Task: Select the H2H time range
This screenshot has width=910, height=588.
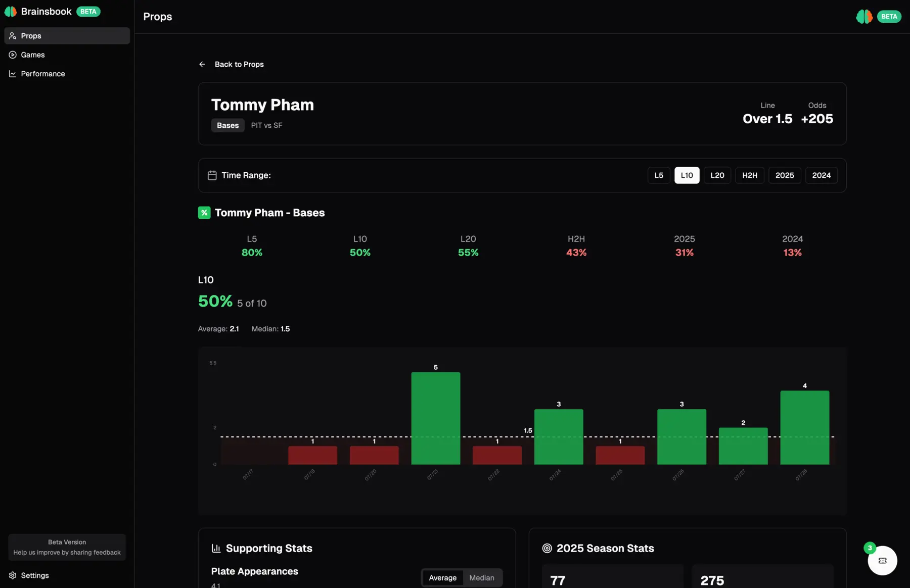Action: (x=750, y=175)
